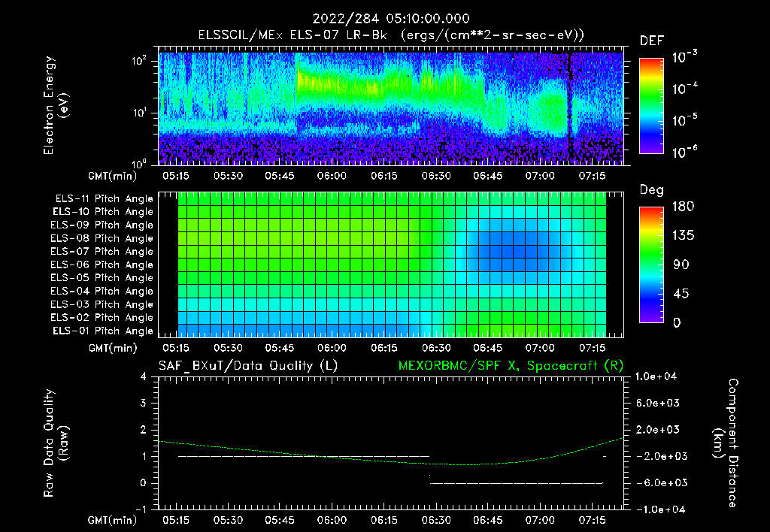Screen dimensions: 770x532
Task: Click the Component Distance (km) axis label
Action: pos(726,443)
